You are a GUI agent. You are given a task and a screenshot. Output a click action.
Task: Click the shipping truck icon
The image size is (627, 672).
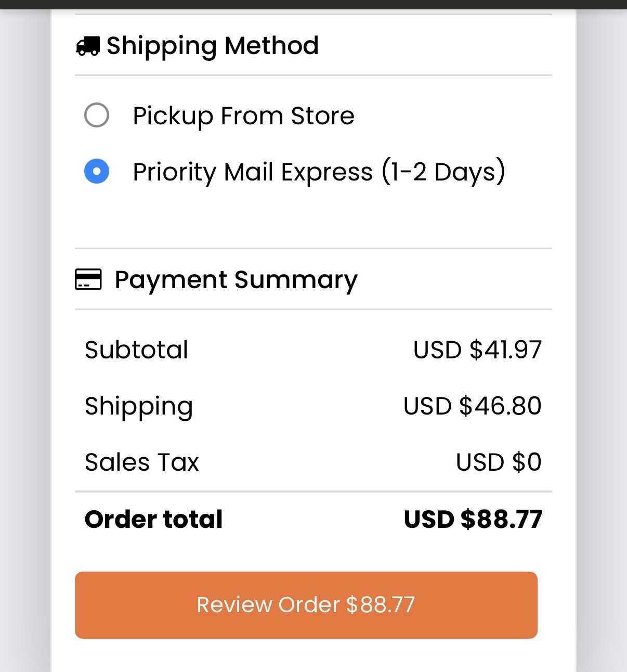[87, 46]
